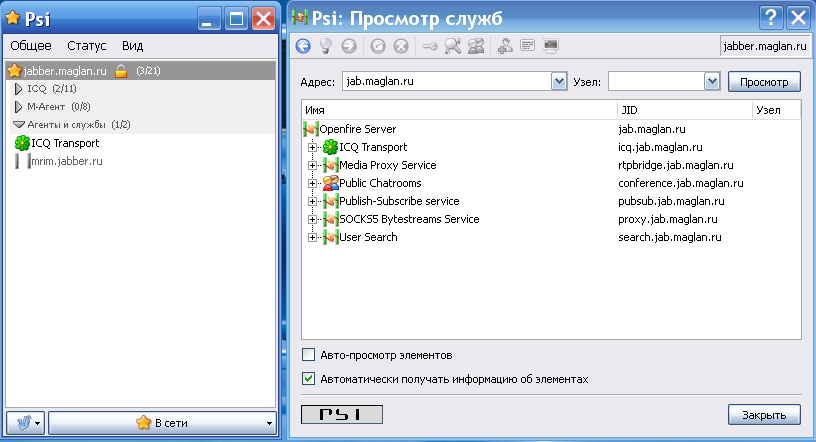Screen dimensions: 816x442
Task: Click the magnifier search icon in toolbar
Action: (453, 45)
